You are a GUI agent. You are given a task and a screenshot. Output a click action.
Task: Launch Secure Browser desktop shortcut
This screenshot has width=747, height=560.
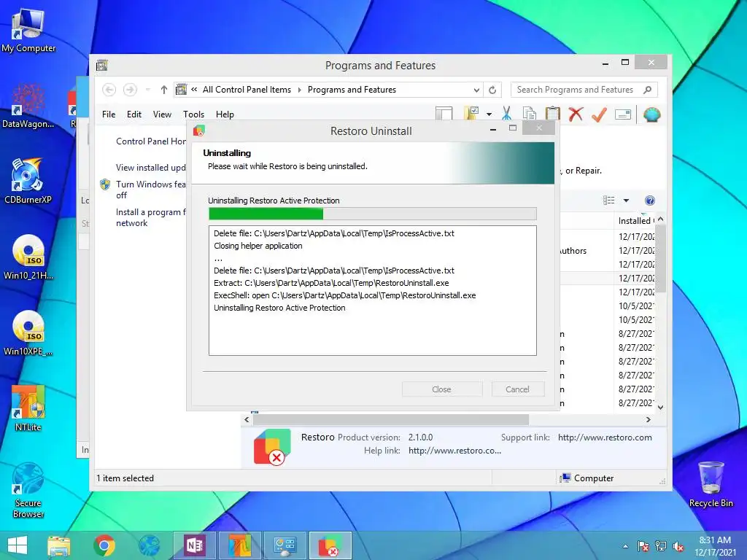point(28,491)
